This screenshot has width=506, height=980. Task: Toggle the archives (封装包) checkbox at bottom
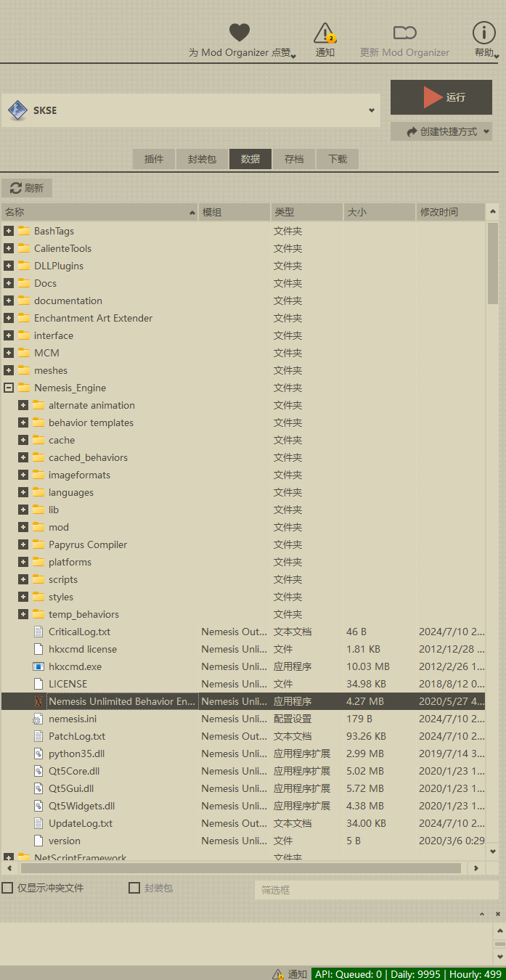(x=134, y=888)
